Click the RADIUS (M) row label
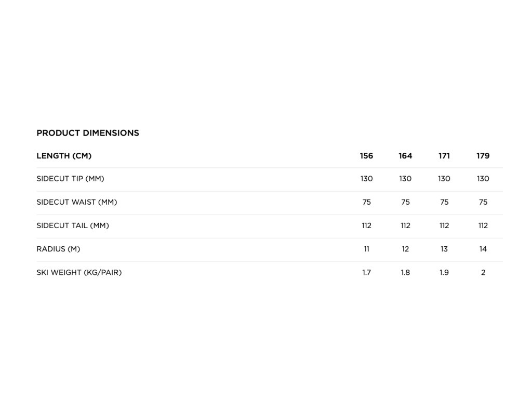Screen dimensions: 532x399 pyautogui.click(x=58, y=249)
